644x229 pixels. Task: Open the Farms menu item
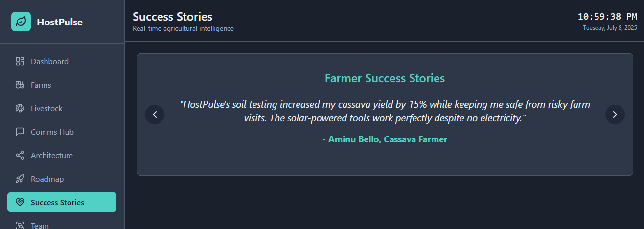pyautogui.click(x=41, y=85)
